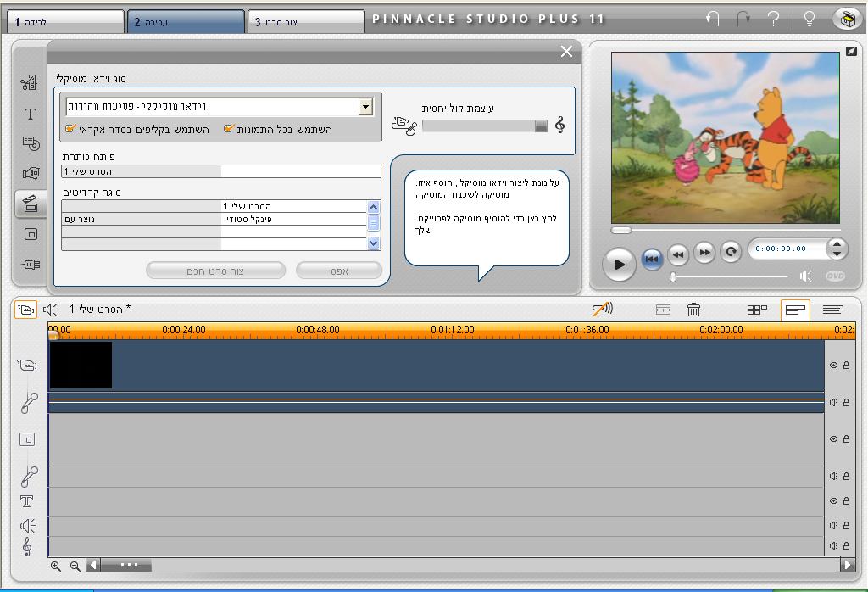Go to the beginning of the movie

click(652, 259)
